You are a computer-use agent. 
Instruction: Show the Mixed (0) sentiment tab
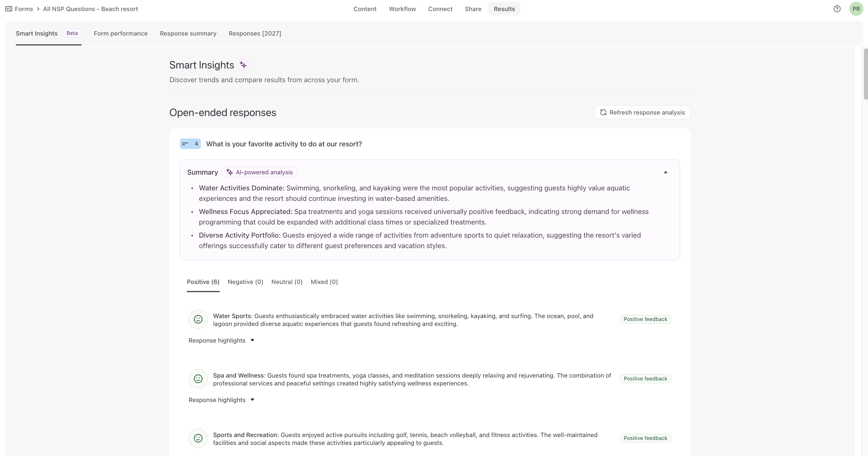click(x=324, y=282)
